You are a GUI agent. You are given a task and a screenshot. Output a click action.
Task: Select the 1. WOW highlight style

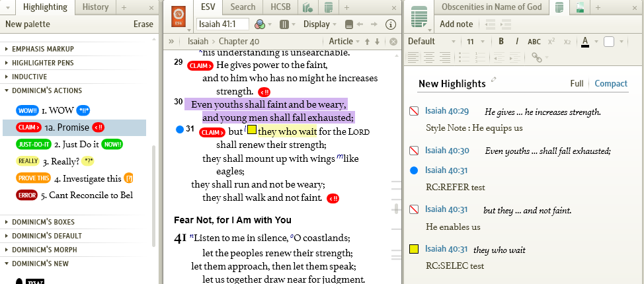[x=53, y=110]
